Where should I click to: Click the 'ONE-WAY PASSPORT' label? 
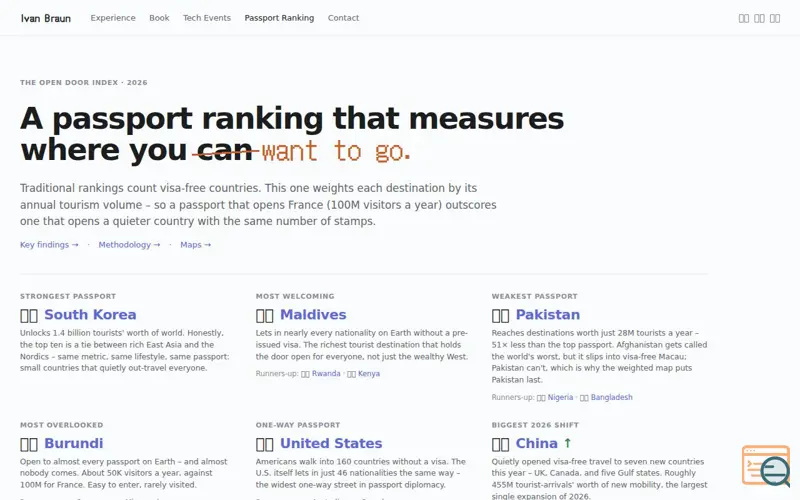297,425
